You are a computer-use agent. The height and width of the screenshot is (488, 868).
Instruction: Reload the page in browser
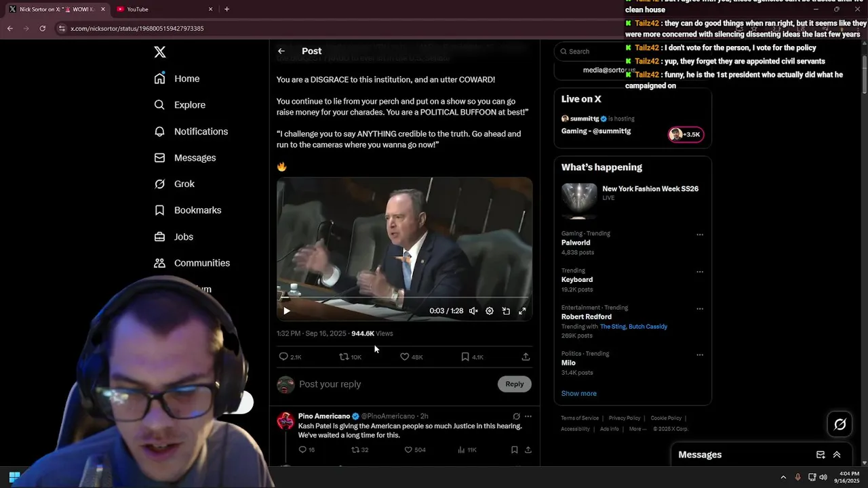pyautogui.click(x=42, y=28)
